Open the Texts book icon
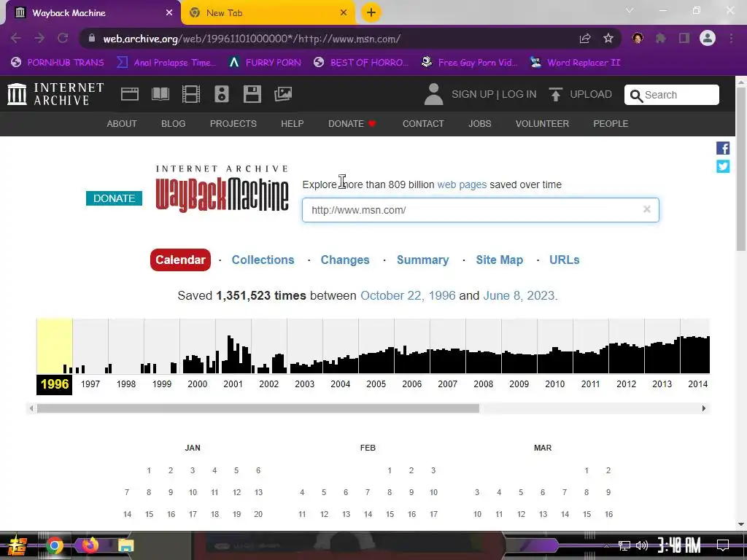 coord(160,94)
